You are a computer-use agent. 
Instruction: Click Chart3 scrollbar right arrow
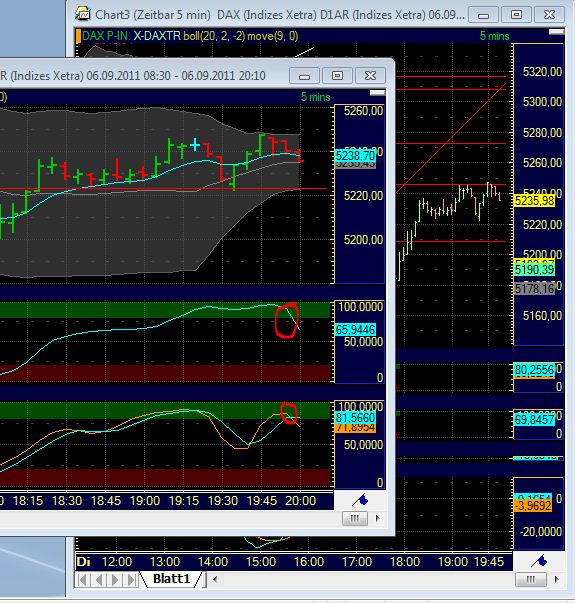pyautogui.click(x=557, y=579)
